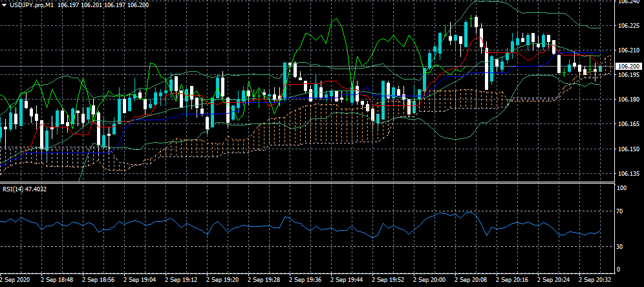The image size is (644, 287).
Task: Select the 106.135 price axis label
Action: pos(628,174)
